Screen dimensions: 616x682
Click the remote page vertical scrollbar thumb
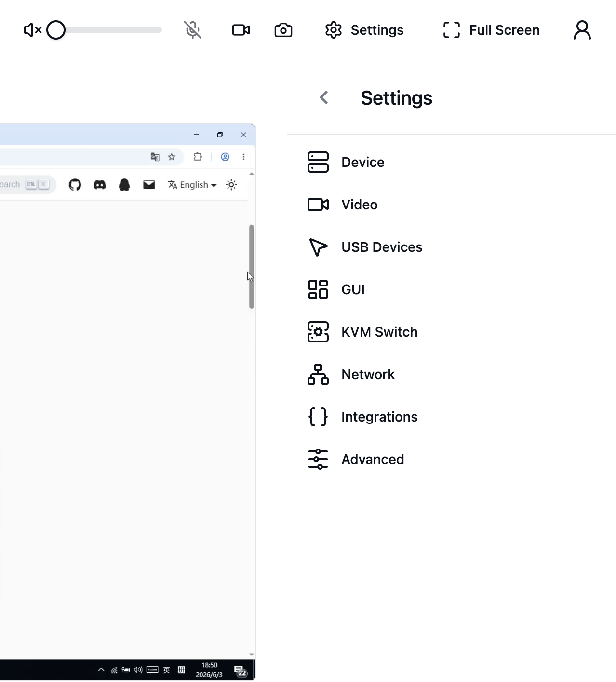[252, 266]
